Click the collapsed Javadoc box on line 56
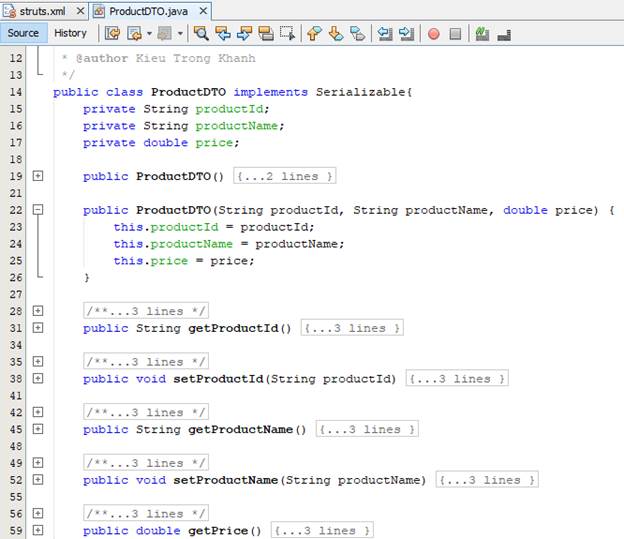The width and height of the screenshot is (624, 539). (x=146, y=514)
